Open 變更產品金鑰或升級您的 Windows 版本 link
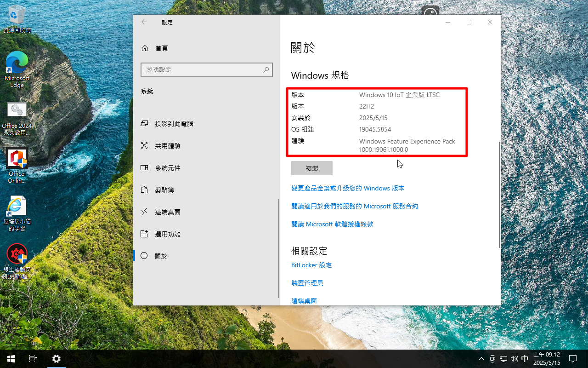This screenshot has width=588, height=368. pyautogui.click(x=348, y=189)
